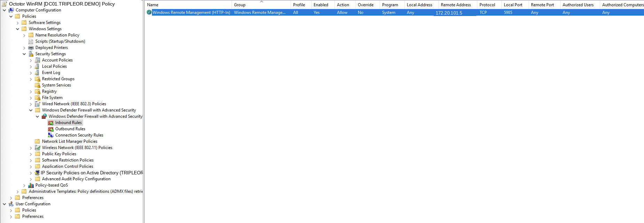Viewport: 644px width, 223px height.
Task: Click the System program cell
Action: [x=388, y=13]
